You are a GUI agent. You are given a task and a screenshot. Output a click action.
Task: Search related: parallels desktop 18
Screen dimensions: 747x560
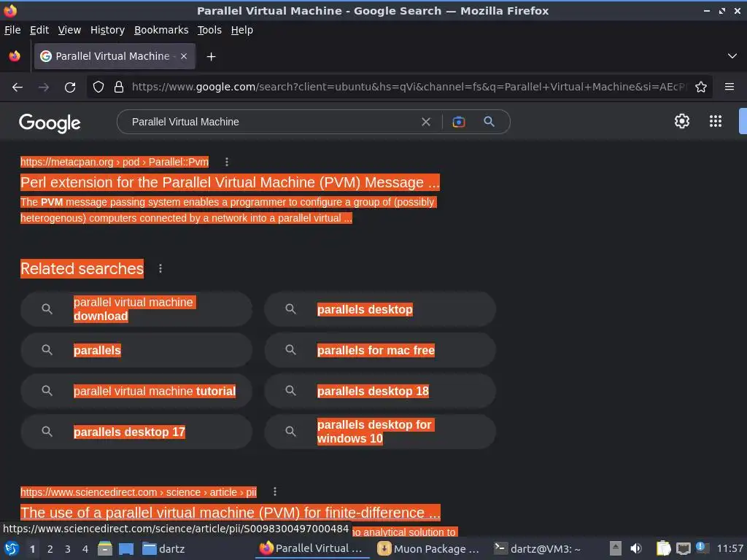point(380,391)
